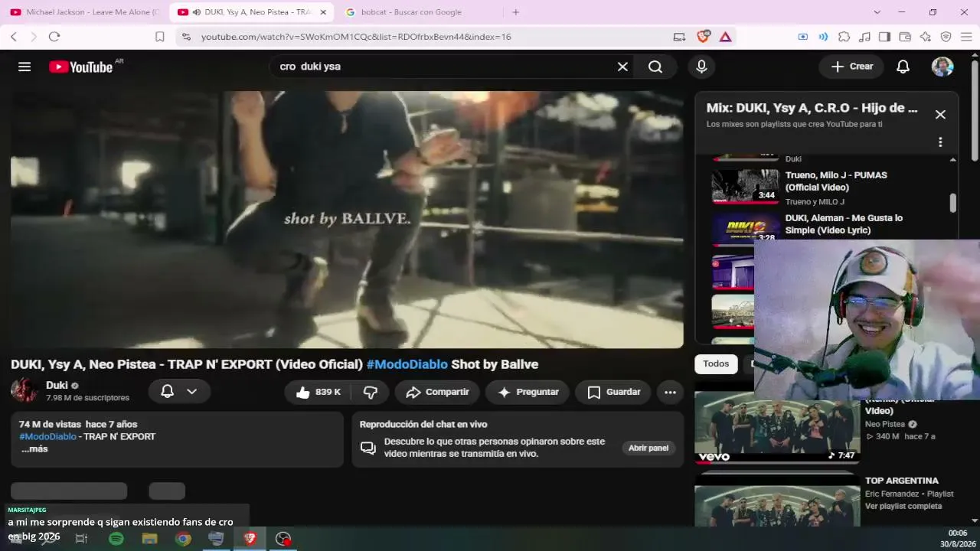
Task: Switch to the Michael Jackson Leave Me Alone tab
Action: pyautogui.click(x=84, y=12)
